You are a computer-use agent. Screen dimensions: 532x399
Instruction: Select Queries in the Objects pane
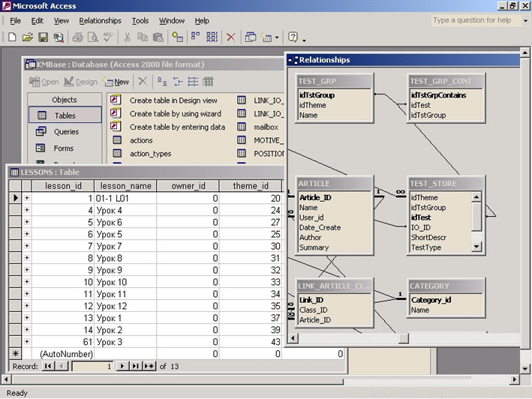[65, 132]
